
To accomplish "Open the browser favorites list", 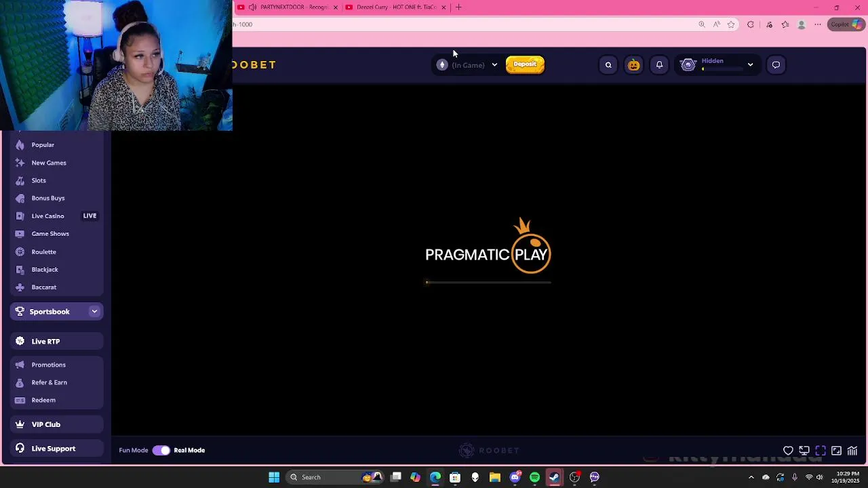I will [x=785, y=24].
